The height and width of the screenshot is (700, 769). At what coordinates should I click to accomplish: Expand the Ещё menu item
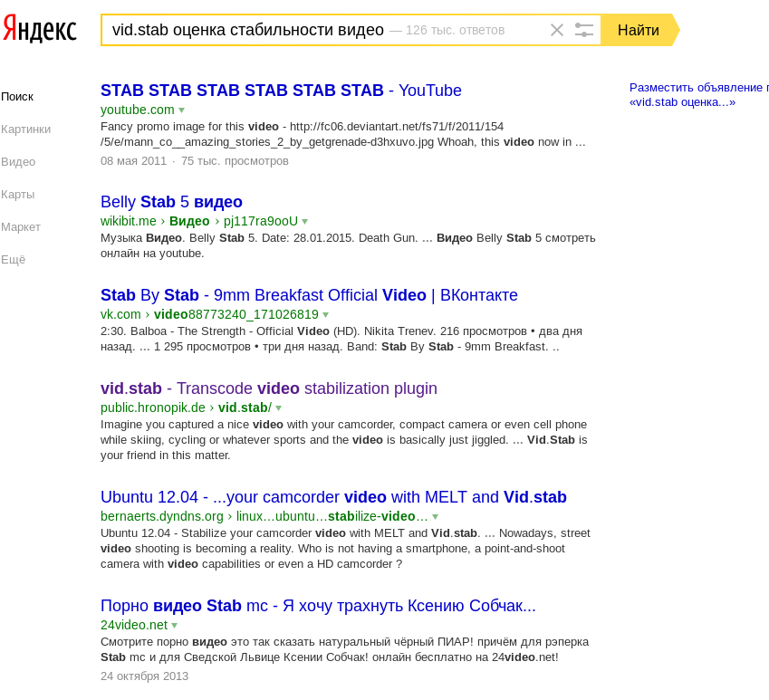pyautogui.click(x=14, y=259)
